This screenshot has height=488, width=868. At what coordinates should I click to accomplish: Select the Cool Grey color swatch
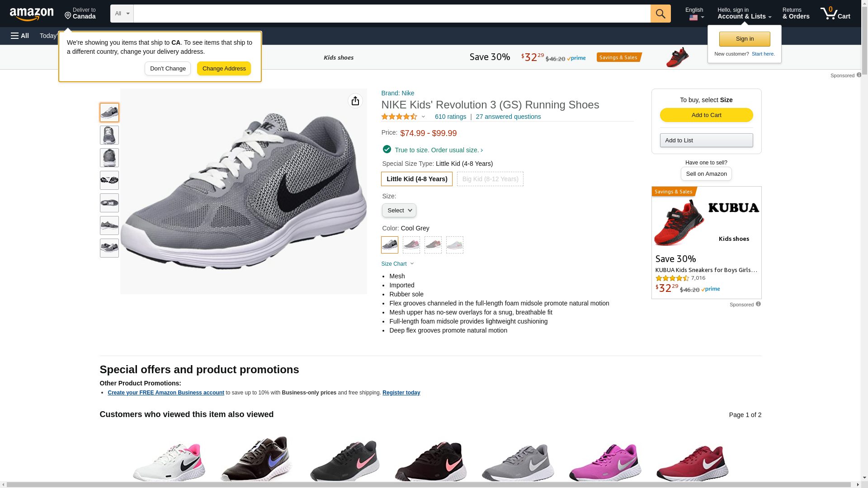tap(390, 245)
